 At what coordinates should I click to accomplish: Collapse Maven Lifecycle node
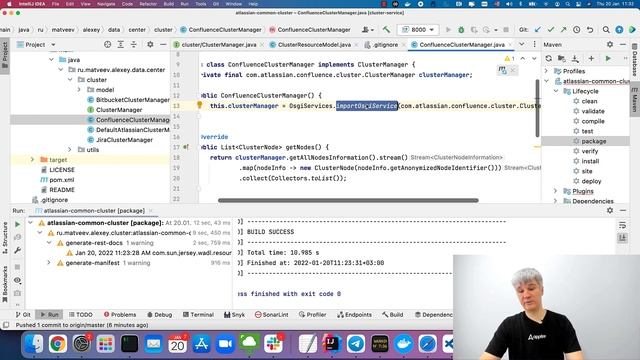tap(556, 91)
